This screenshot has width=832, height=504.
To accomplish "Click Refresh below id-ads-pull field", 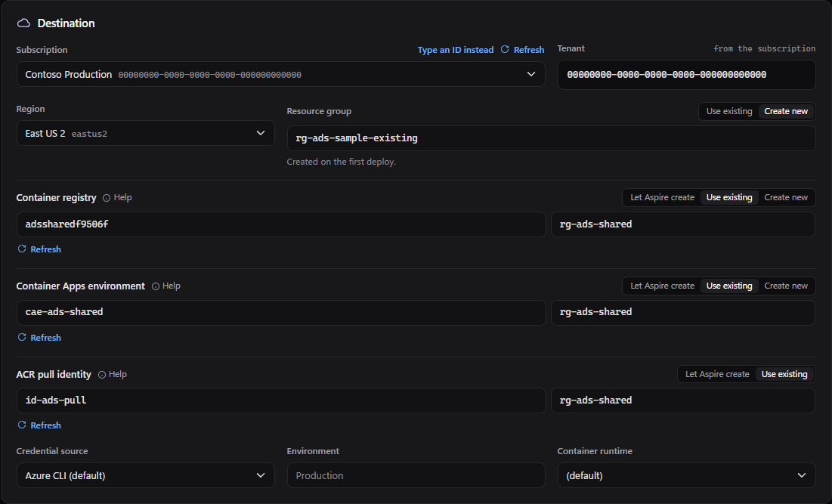I will point(45,425).
